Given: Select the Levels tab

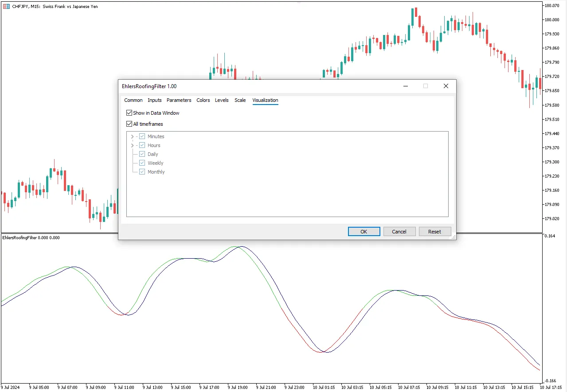Looking at the screenshot, I should point(222,100).
